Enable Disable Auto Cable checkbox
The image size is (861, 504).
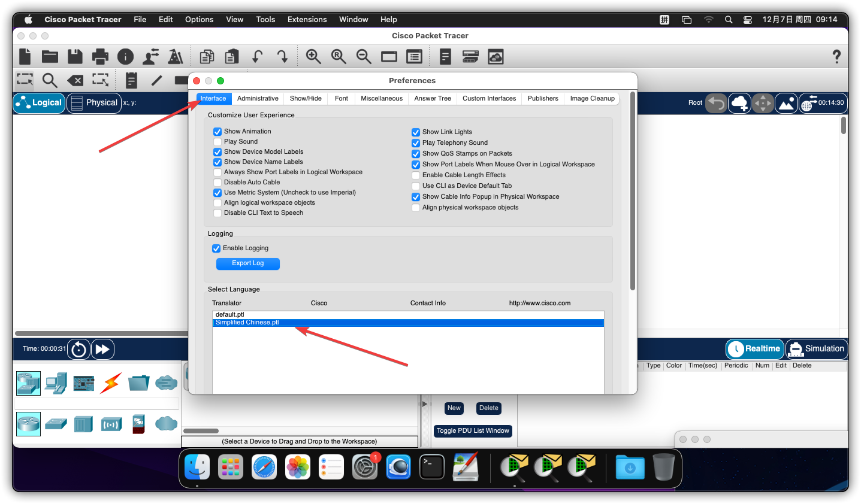point(217,183)
